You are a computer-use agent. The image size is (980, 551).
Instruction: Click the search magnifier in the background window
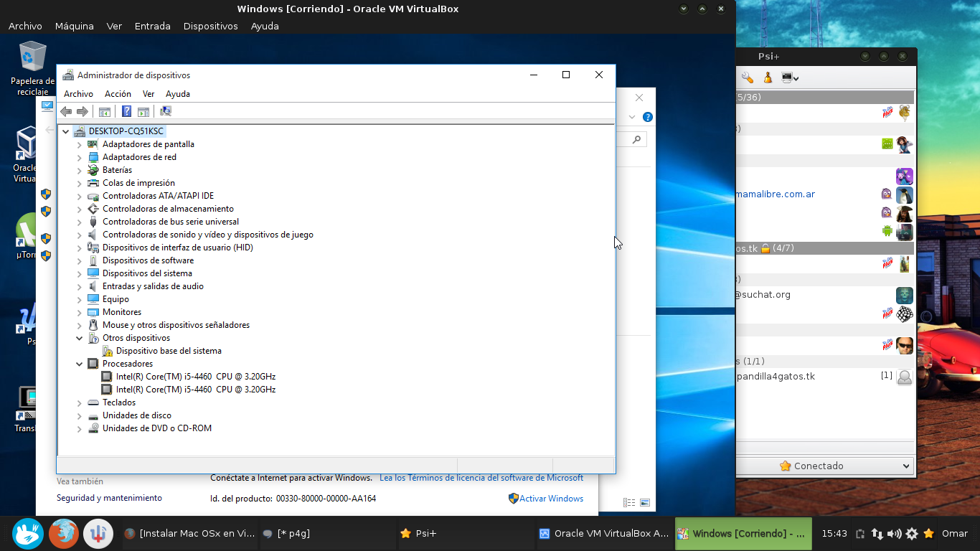pyautogui.click(x=636, y=140)
